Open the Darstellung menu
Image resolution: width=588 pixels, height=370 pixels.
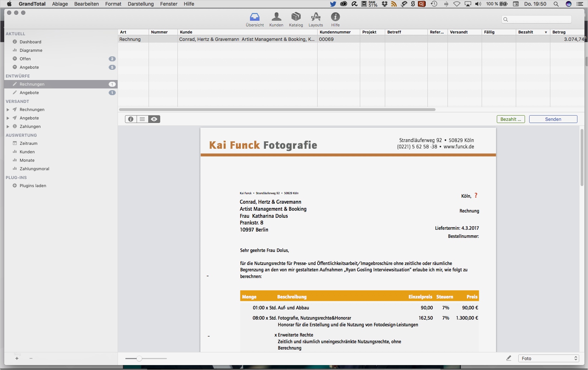click(140, 4)
